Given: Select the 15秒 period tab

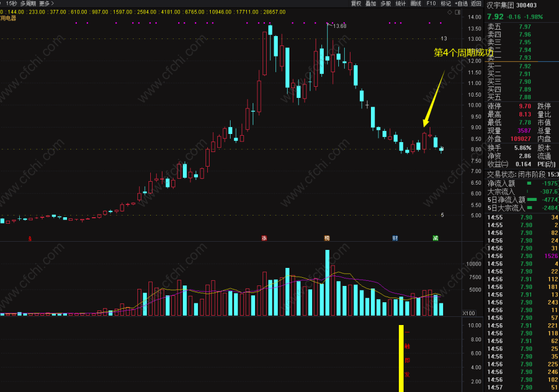Looking at the screenshot, I should [x=12, y=3].
